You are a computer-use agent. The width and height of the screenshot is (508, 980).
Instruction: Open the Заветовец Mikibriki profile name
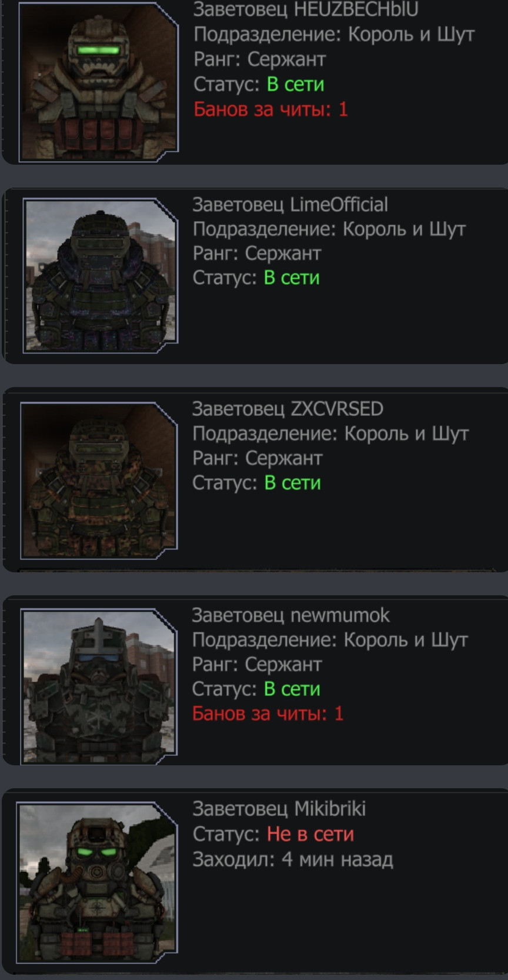coord(279,808)
